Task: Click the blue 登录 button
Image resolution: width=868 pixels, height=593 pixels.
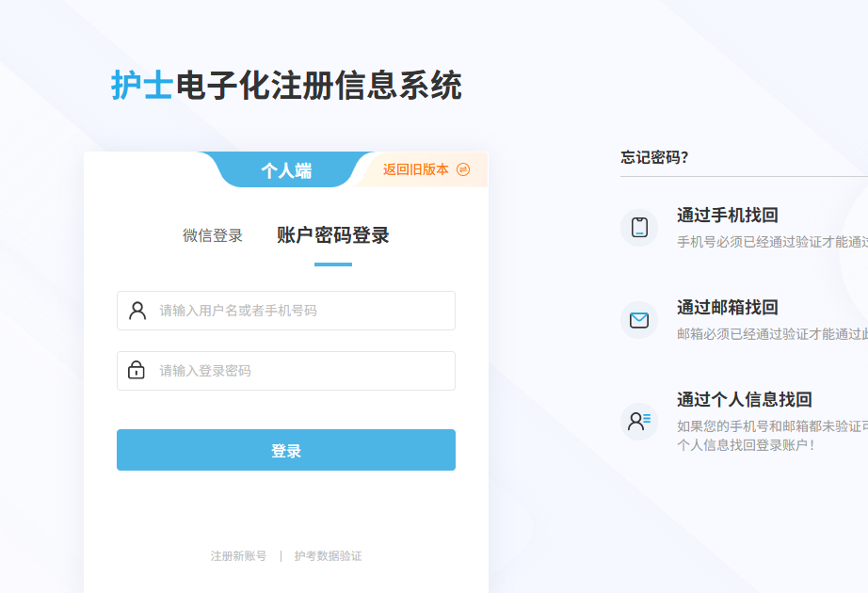Action: point(286,450)
